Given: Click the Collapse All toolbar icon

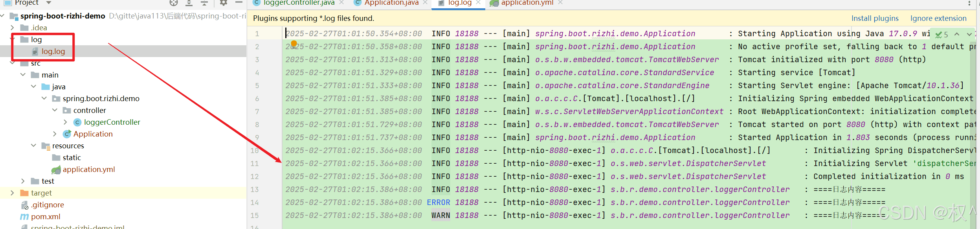Looking at the screenshot, I should pyautogui.click(x=204, y=3).
